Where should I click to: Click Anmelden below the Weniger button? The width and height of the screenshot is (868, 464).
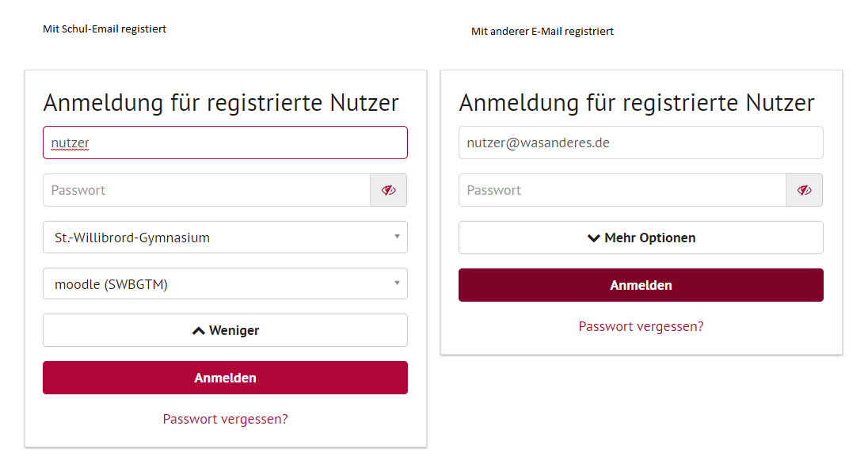click(225, 378)
